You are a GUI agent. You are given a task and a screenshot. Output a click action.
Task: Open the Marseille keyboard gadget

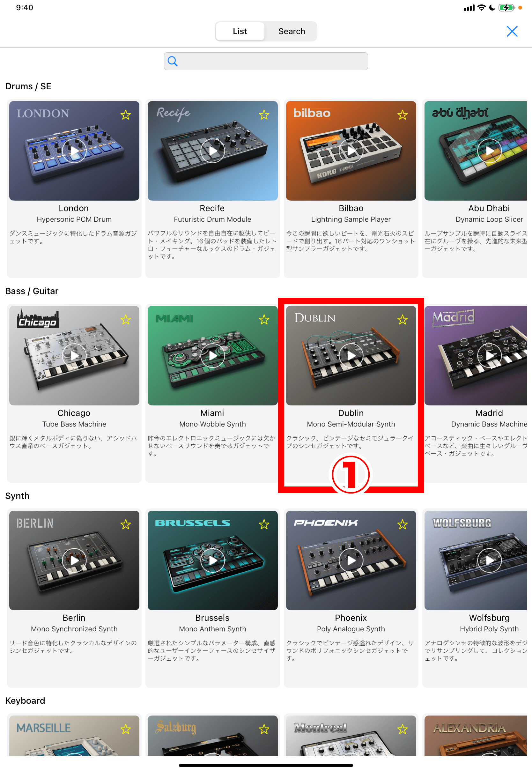click(74, 736)
